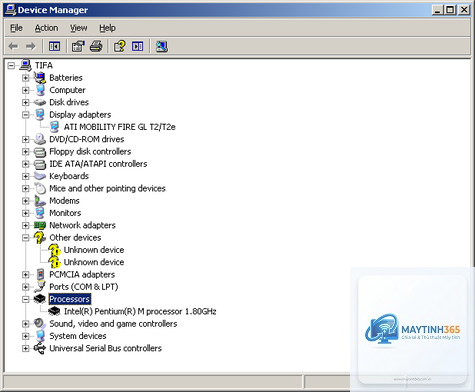475x392 pixels.
Task: Click the Modems category icon
Action: 40,201
